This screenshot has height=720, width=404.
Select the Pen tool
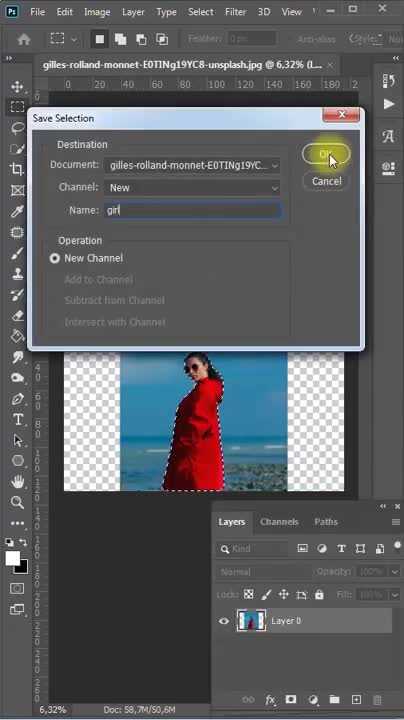point(17,399)
